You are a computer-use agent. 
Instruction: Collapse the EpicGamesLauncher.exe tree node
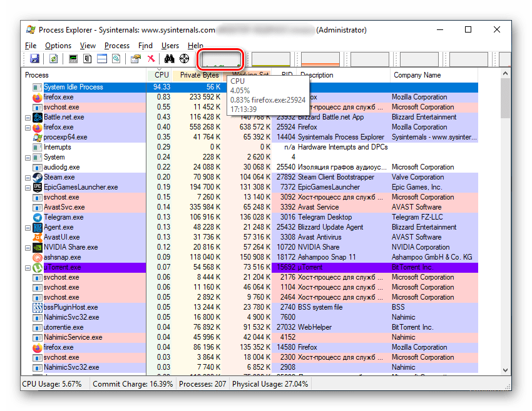point(28,187)
